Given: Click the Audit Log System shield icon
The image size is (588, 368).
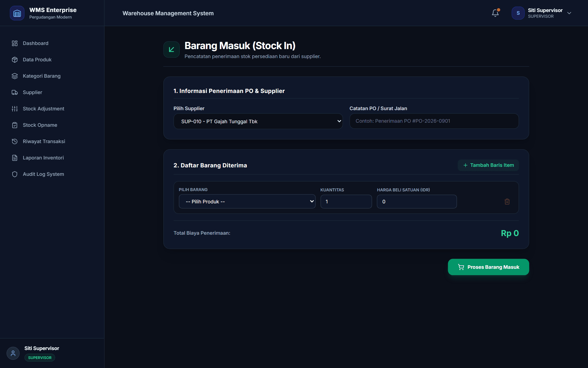Looking at the screenshot, I should [15, 174].
